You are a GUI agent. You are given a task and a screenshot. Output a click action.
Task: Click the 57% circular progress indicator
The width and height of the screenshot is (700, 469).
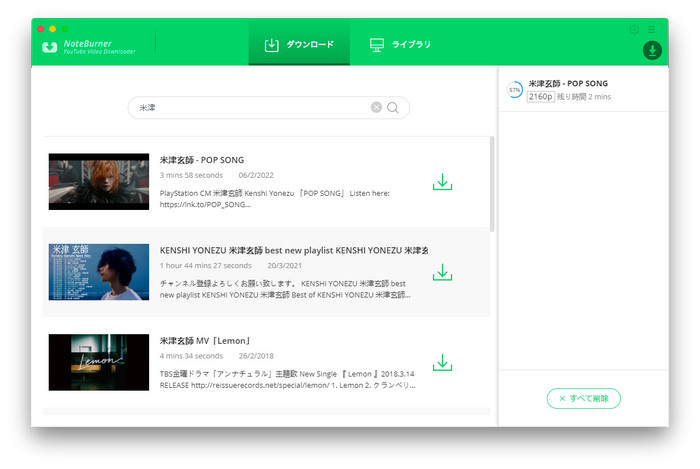[x=515, y=90]
